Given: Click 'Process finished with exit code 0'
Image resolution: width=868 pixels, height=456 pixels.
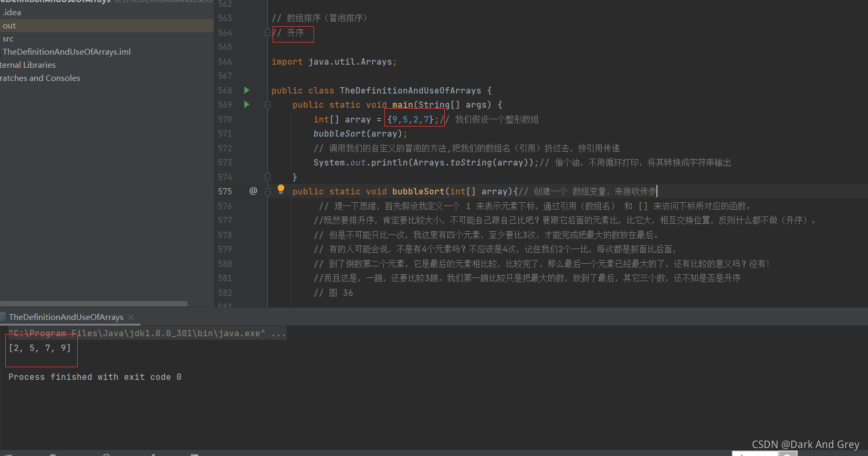Looking at the screenshot, I should (95, 377).
